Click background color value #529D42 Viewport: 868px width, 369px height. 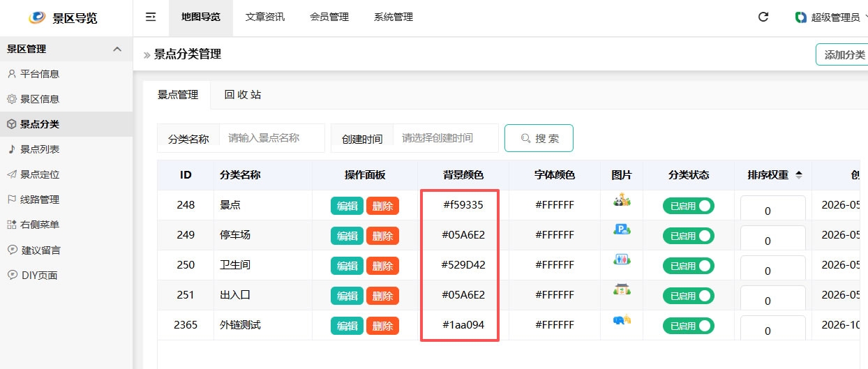pos(463,265)
